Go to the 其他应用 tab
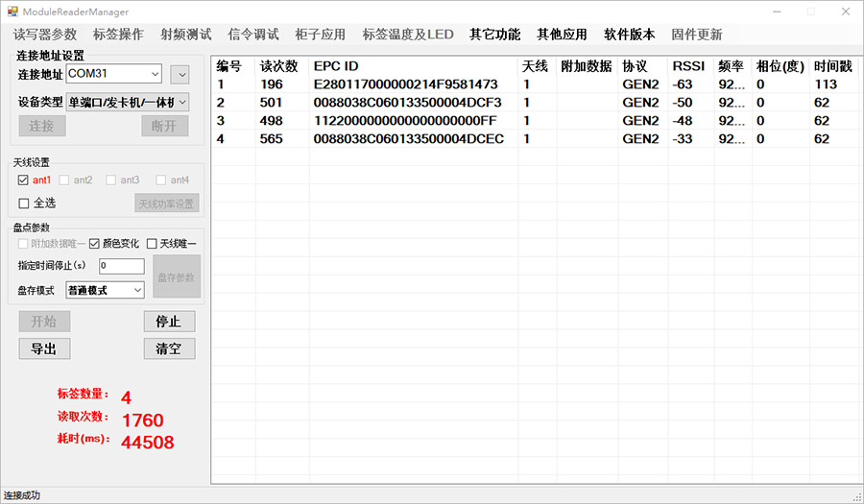This screenshot has height=504, width=864. tap(562, 35)
